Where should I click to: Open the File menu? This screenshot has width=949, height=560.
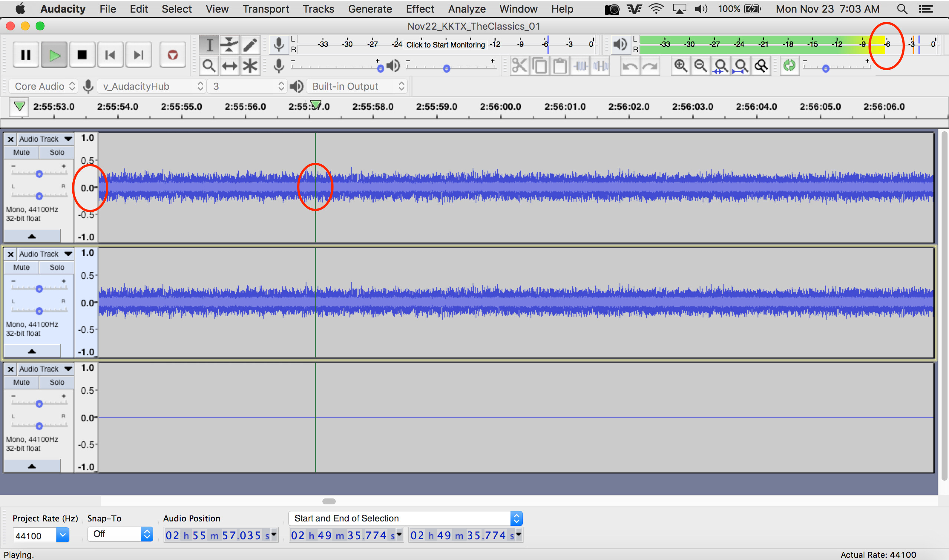108,9
